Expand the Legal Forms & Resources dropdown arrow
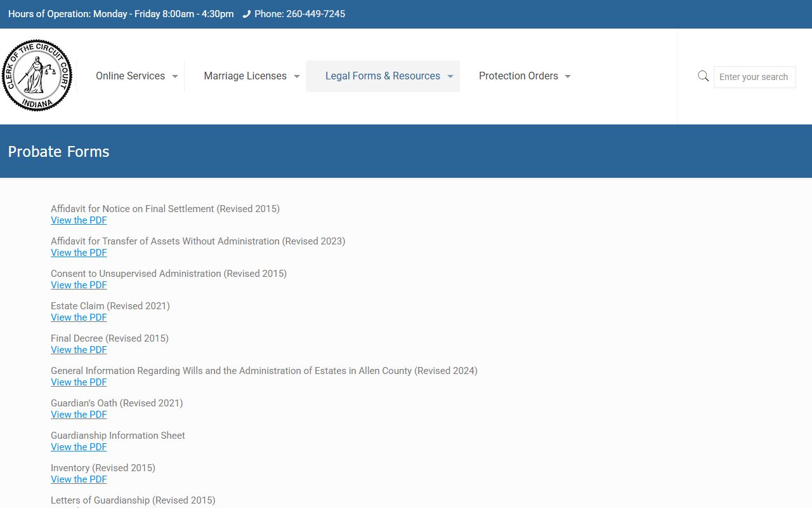The height and width of the screenshot is (508, 812). 450,76
